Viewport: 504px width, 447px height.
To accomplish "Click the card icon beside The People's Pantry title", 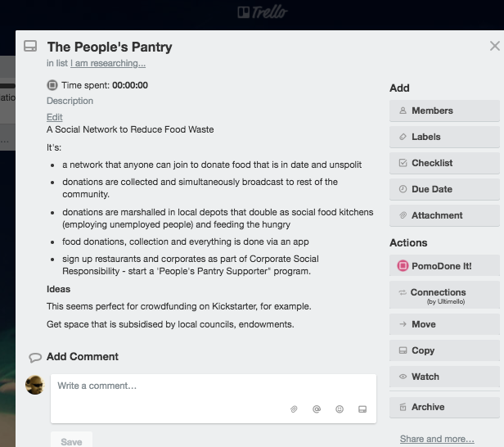I will pos(30,46).
